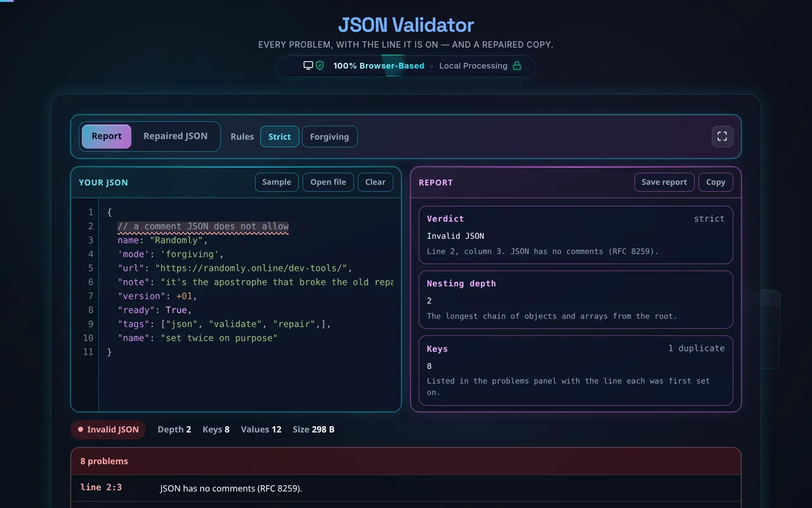
Task: Select the Verdict card in report
Action: tap(576, 235)
